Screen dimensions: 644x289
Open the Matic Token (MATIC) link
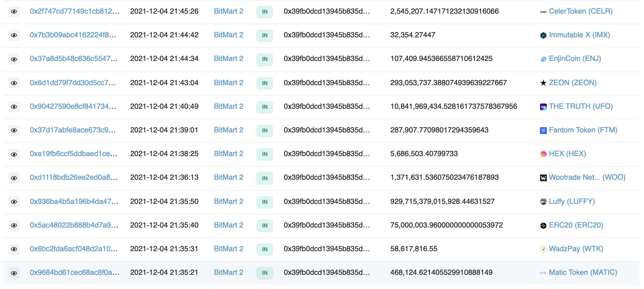pyautogui.click(x=583, y=272)
